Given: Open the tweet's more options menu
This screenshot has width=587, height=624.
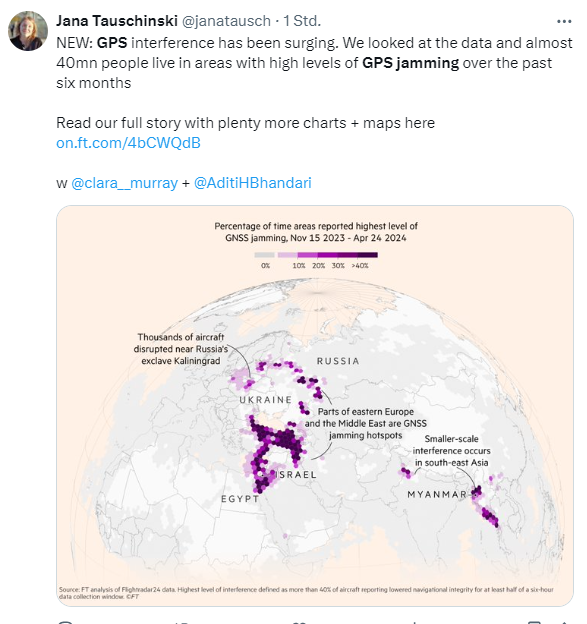Looking at the screenshot, I should point(564,21).
